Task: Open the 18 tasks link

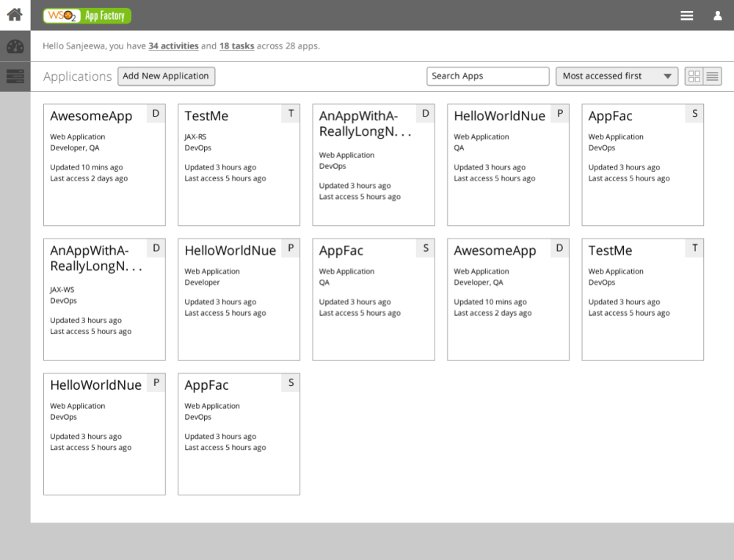Action: 236,46
